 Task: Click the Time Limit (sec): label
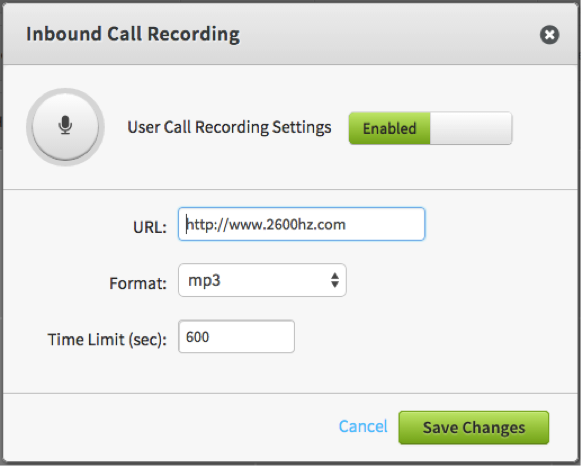[107, 339]
